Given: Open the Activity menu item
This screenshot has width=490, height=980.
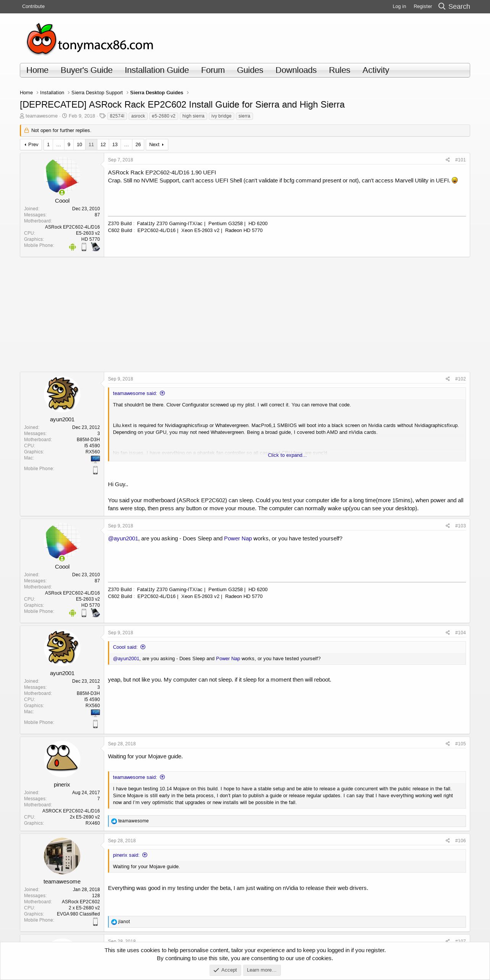Looking at the screenshot, I should click(376, 70).
